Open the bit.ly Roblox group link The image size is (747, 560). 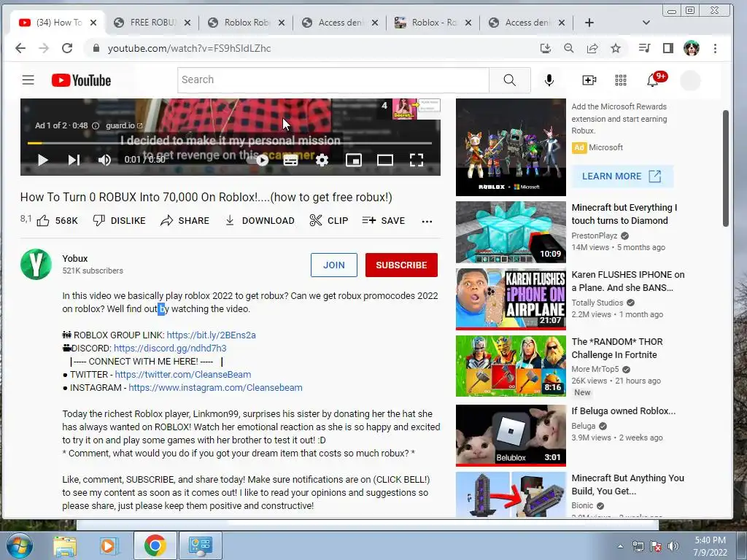(211, 335)
